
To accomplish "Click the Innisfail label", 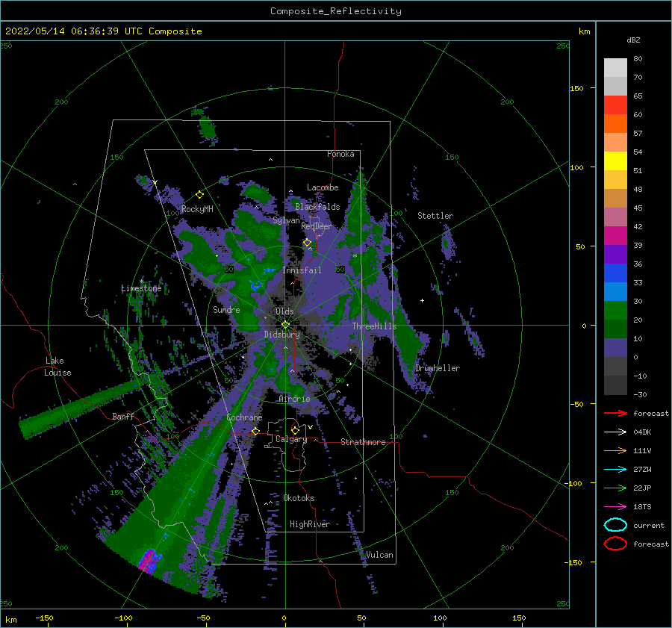I will pos(302,270).
